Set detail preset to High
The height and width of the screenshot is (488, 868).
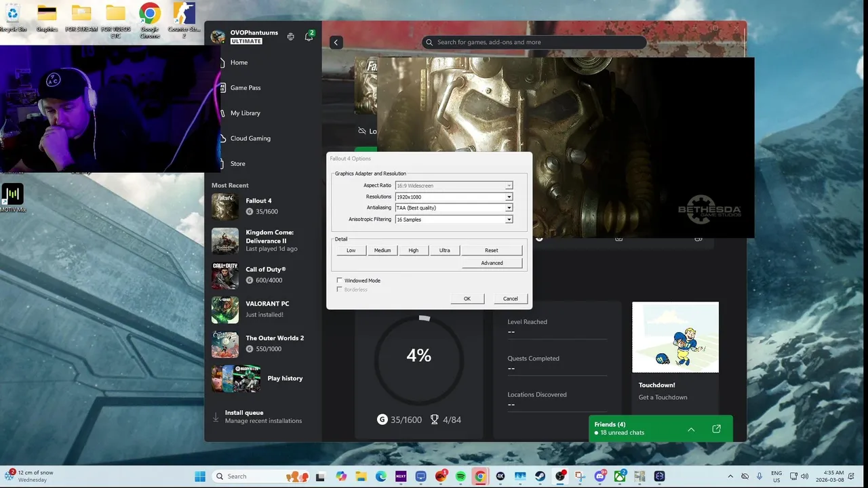(x=414, y=250)
